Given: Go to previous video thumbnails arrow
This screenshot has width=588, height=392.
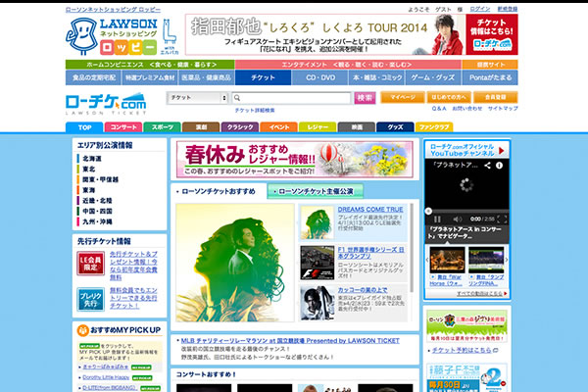Looking at the screenshot, I should [427, 260].
